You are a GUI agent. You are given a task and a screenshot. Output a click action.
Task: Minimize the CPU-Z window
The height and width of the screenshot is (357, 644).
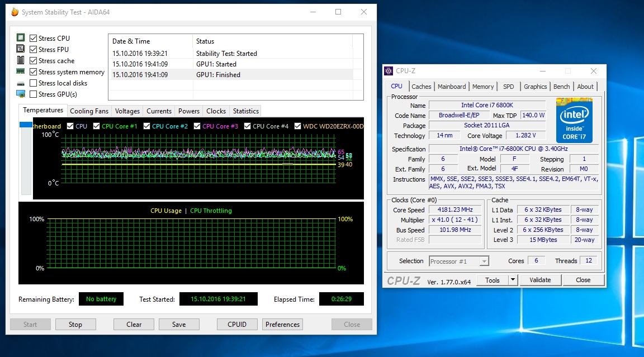point(543,71)
